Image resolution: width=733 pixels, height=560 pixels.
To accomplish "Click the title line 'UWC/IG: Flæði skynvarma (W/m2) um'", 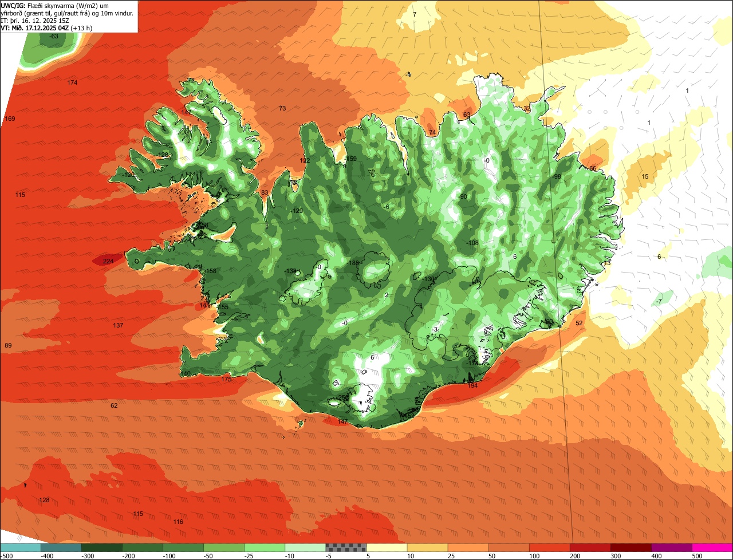I will point(56,5).
